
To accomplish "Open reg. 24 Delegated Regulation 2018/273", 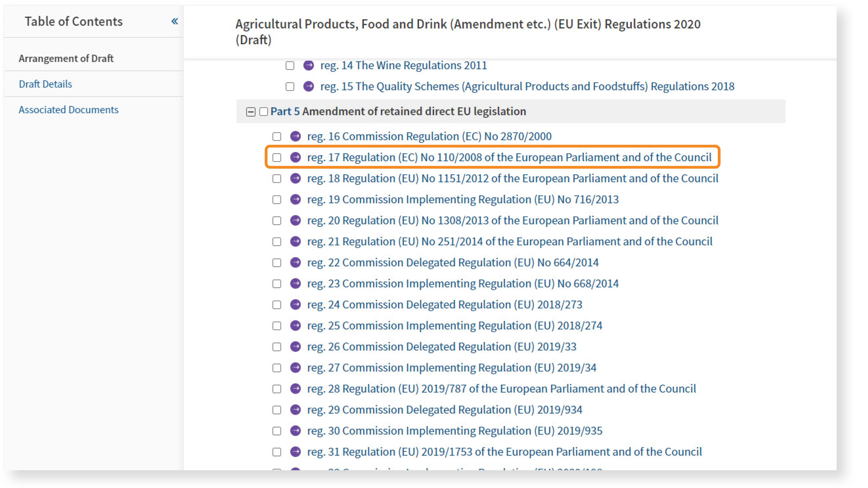I will click(445, 305).
